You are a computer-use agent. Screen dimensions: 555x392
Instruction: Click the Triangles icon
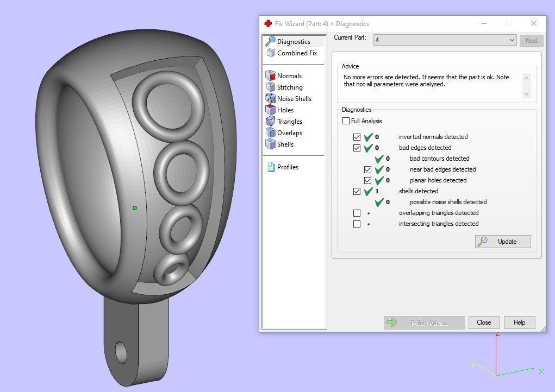click(x=270, y=121)
